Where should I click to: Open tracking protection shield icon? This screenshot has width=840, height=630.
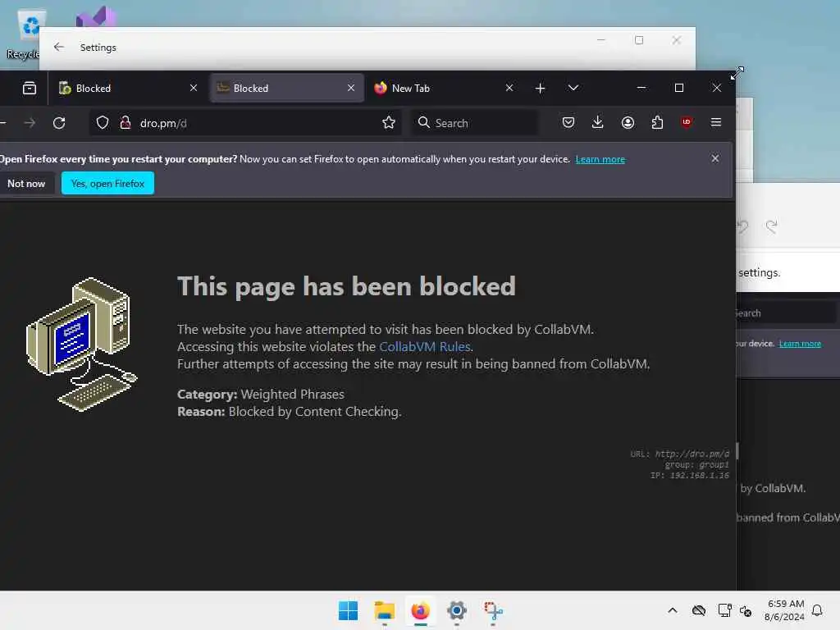(103, 123)
